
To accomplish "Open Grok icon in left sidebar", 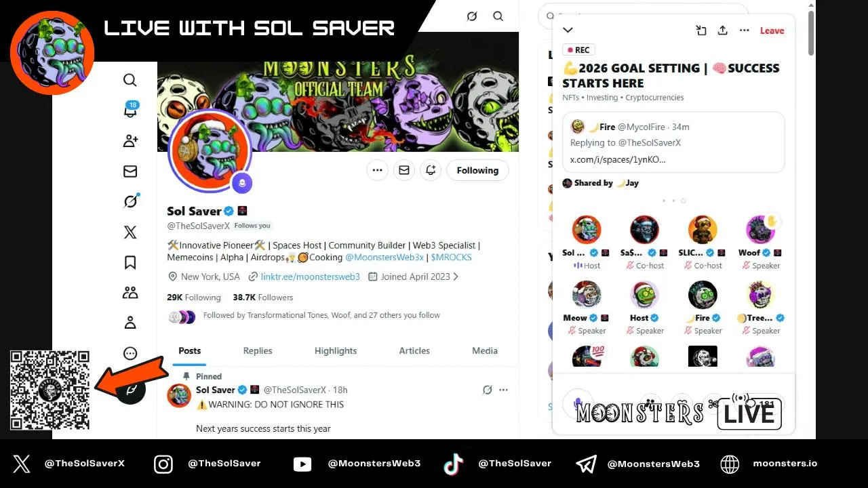I will (x=130, y=201).
